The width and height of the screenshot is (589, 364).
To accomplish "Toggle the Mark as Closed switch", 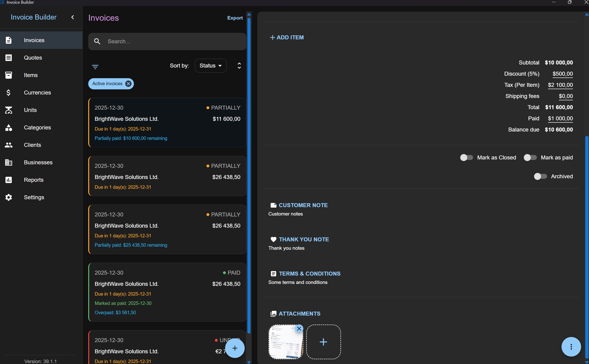I will point(467,157).
